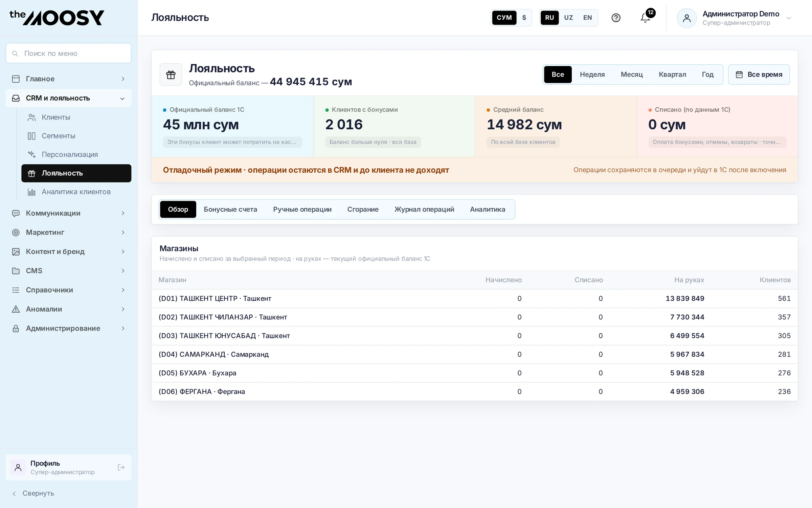Select the Квартал period filter
The image size is (812, 508).
(x=672, y=75)
